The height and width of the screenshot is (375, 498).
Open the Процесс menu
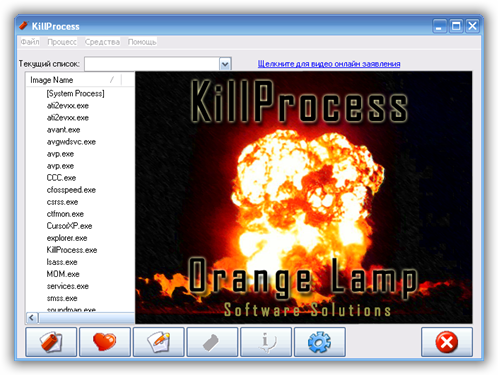tap(62, 42)
